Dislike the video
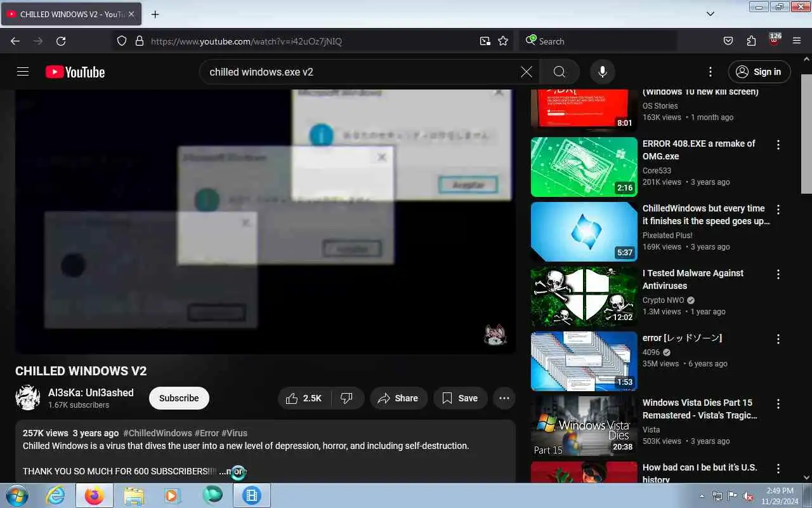This screenshot has height=508, width=812. click(x=347, y=398)
